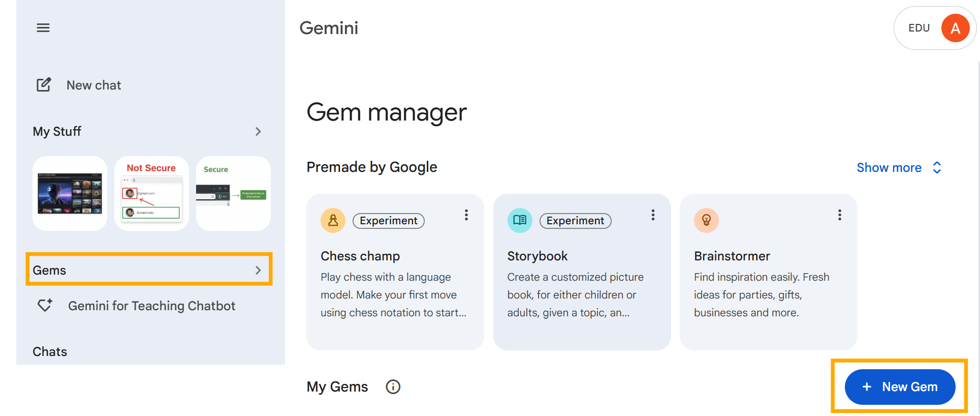
Task: Click the New Gem button
Action: point(900,387)
